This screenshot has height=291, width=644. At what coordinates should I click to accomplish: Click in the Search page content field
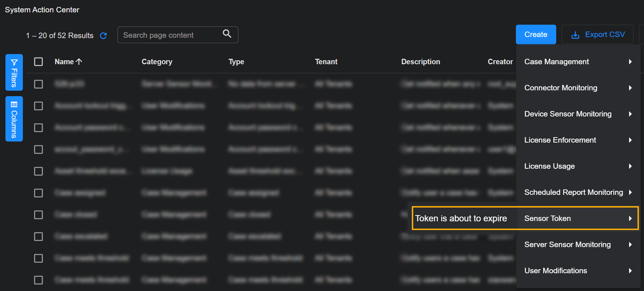click(x=171, y=35)
